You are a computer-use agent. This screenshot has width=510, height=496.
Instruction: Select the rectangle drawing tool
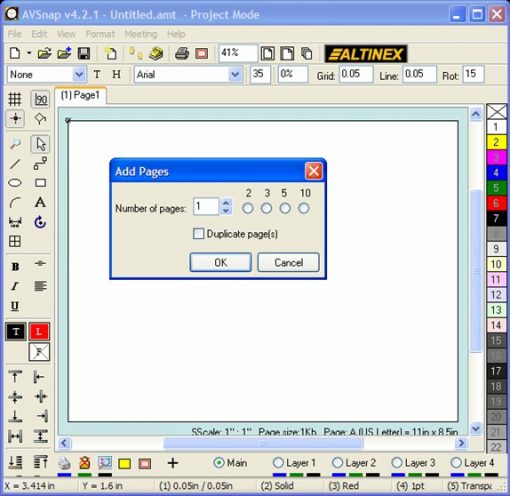tap(40, 183)
